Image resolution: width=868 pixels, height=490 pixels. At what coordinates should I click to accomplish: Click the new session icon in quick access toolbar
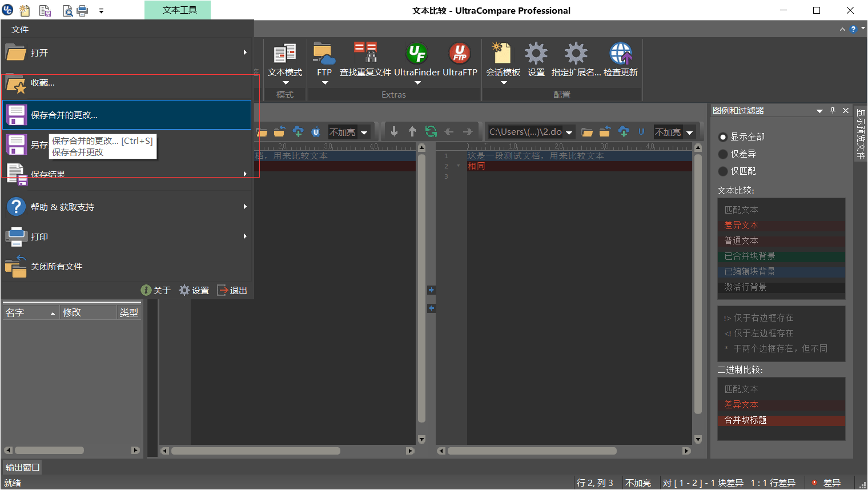pyautogui.click(x=25, y=10)
